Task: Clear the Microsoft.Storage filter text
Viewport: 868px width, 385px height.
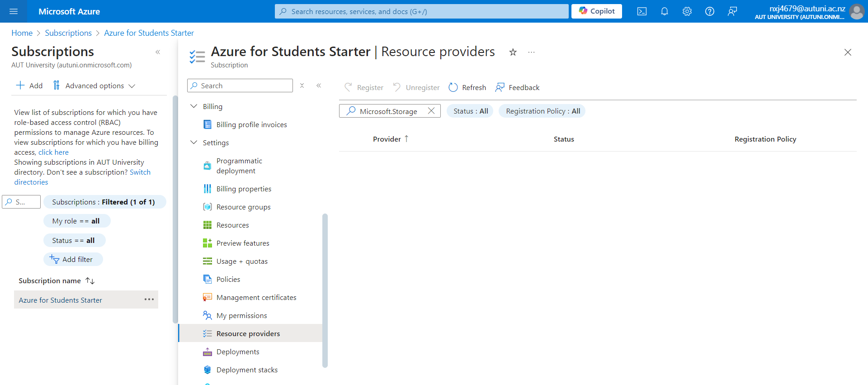Action: click(431, 111)
